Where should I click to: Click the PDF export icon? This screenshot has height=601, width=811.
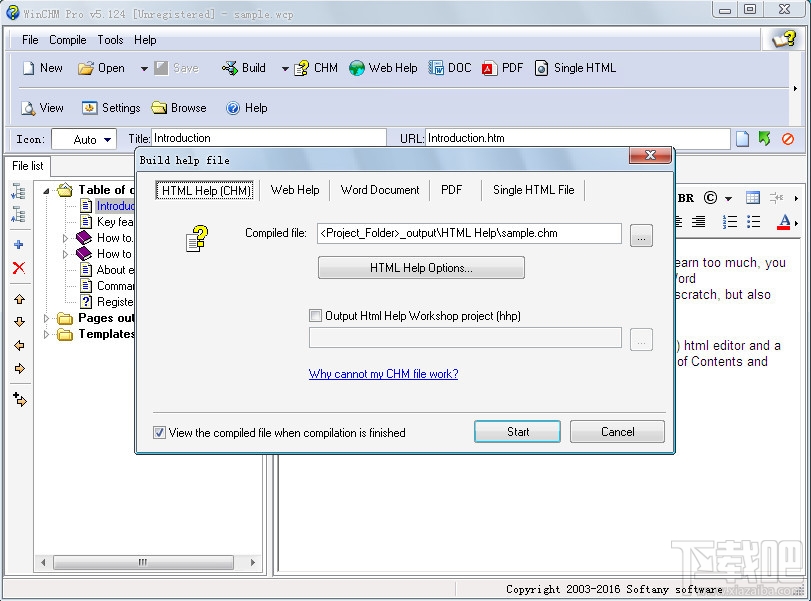click(489, 68)
